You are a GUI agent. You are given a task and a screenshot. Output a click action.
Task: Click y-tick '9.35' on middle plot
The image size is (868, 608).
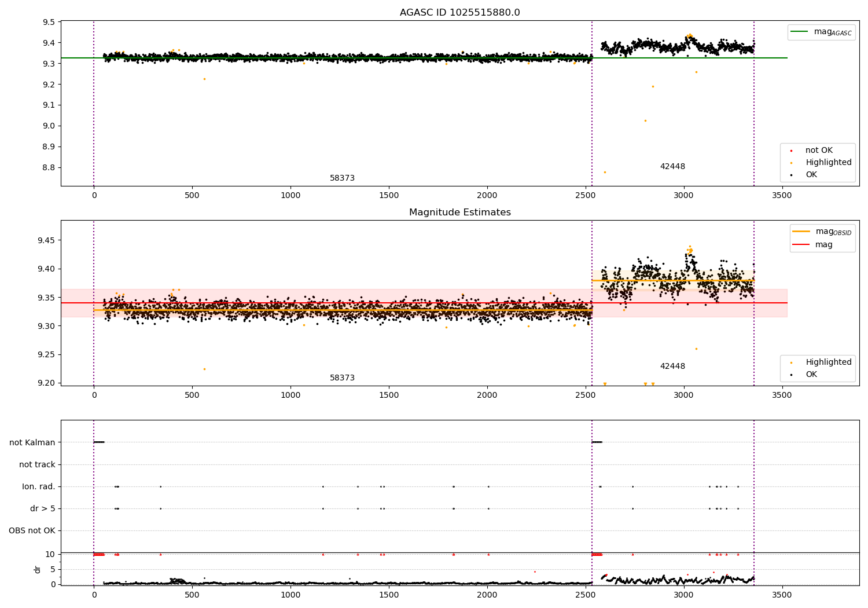[x=46, y=298]
